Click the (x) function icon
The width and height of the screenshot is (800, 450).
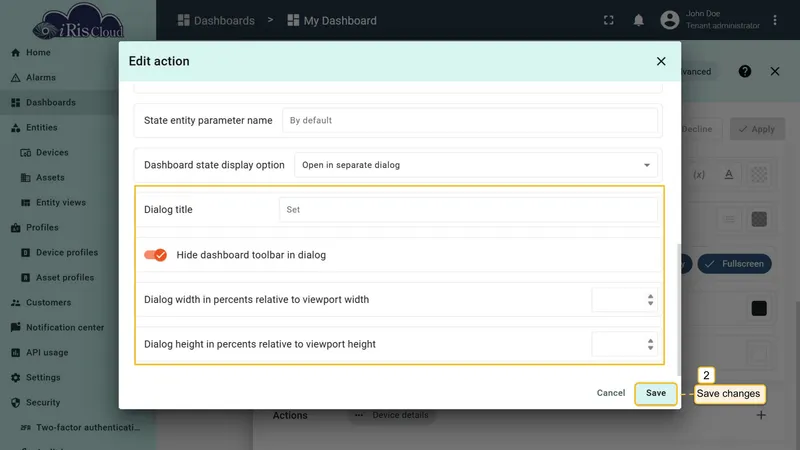tap(699, 174)
